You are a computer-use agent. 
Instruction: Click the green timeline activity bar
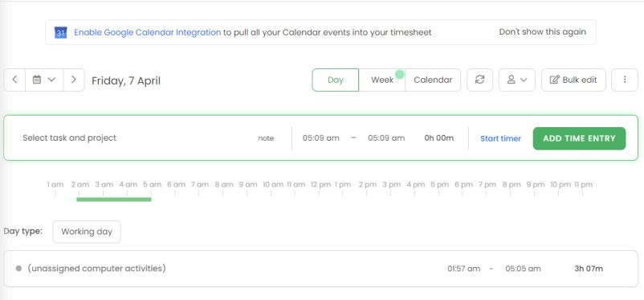click(114, 199)
